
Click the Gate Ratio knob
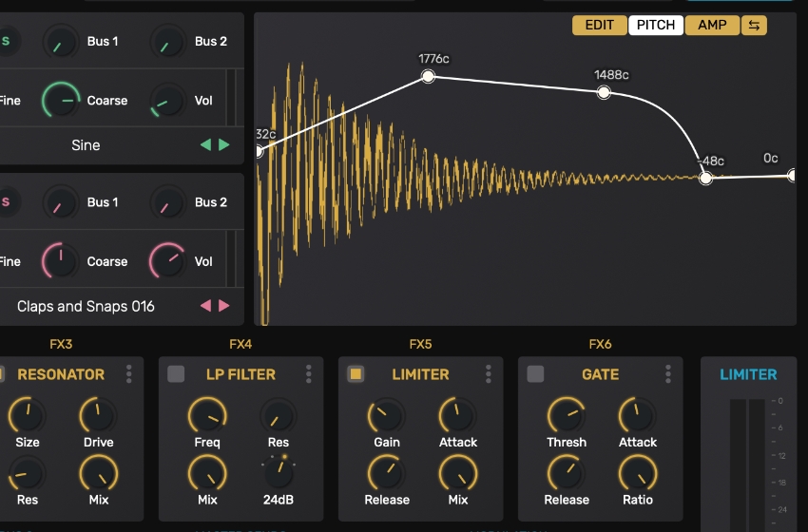[638, 473]
